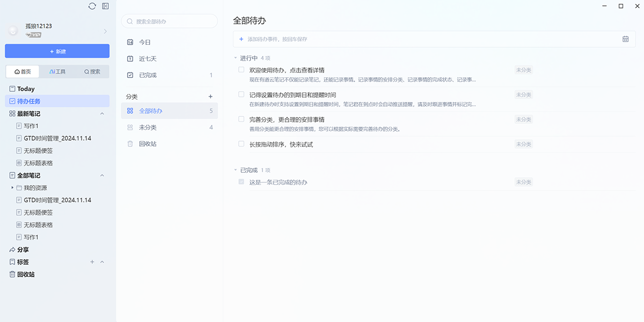The image size is (644, 322).
Task: Click plus icon next to 标签
Action: tap(91, 261)
